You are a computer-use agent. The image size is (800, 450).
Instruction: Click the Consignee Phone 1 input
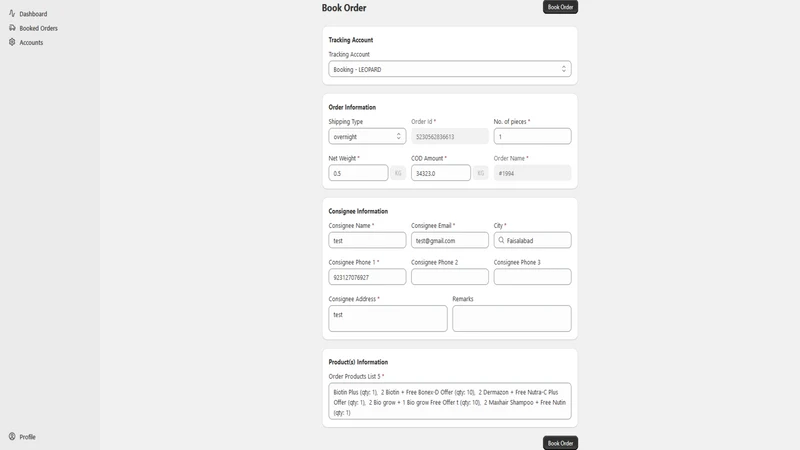coord(367,277)
